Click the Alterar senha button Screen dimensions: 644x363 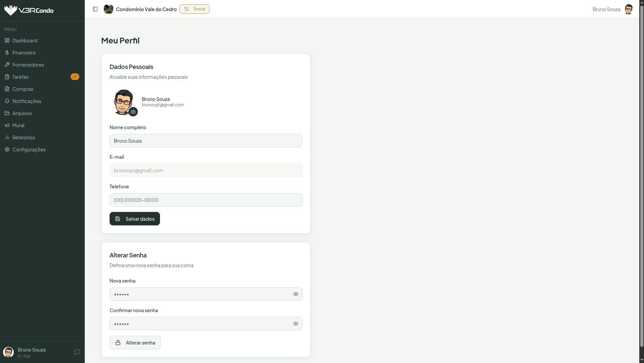point(135,342)
